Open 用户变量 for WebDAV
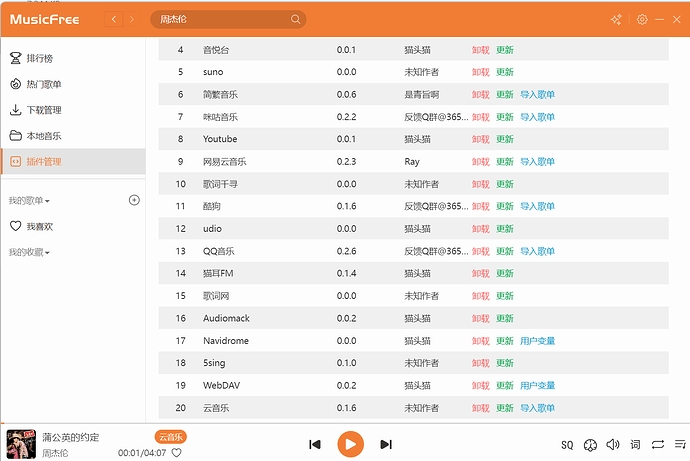 click(x=537, y=385)
